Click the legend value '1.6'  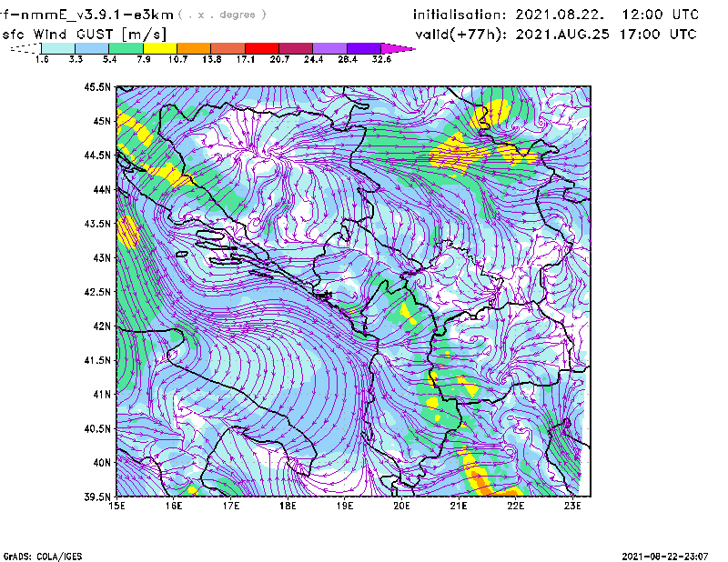42,59
